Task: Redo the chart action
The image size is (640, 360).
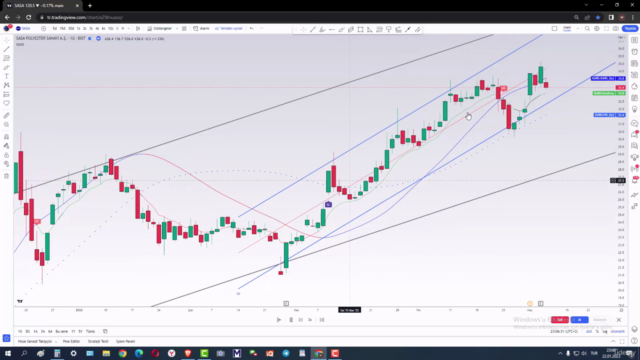Action: pos(261,29)
